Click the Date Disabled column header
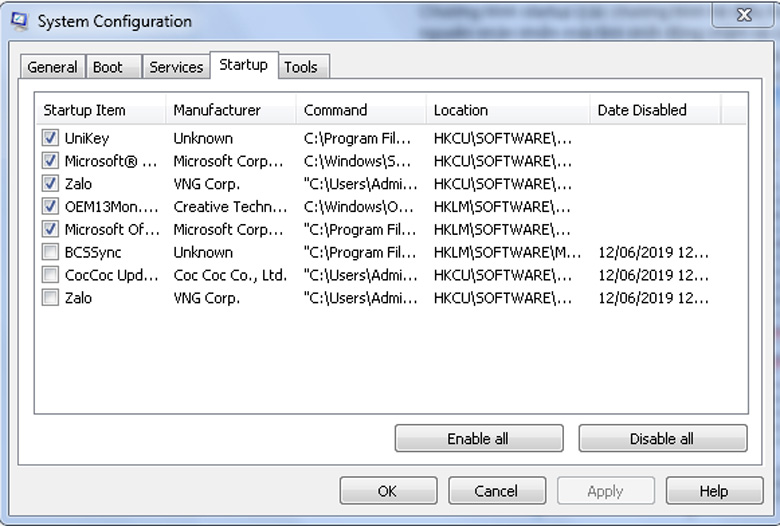780x526 pixels. click(x=641, y=110)
